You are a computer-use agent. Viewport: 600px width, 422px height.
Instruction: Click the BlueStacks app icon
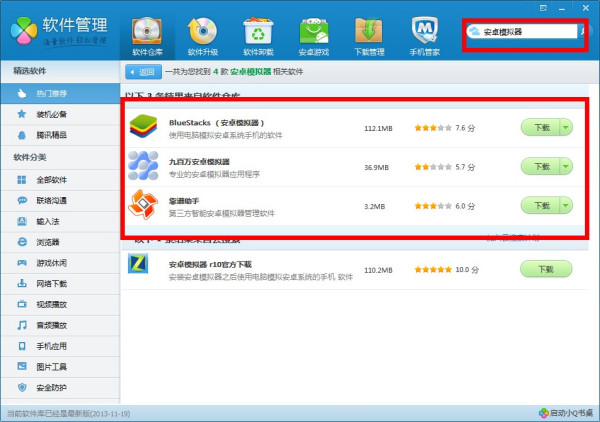click(143, 126)
